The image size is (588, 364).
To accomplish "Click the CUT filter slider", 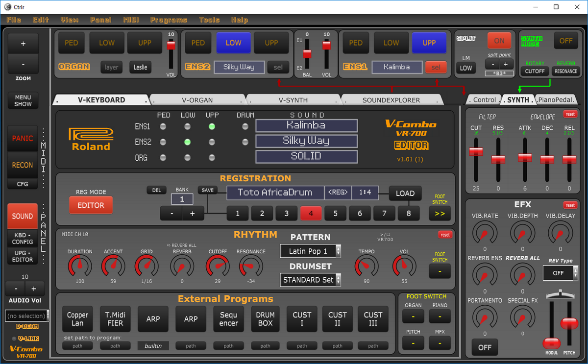I will click(x=476, y=152).
